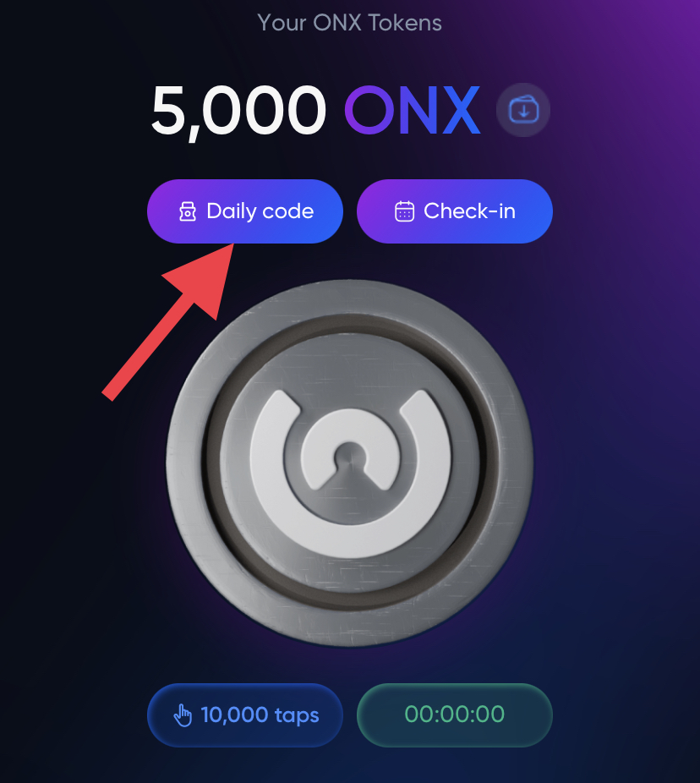This screenshot has height=783, width=700.
Task: Select the 10,000 taps counter pill
Action: pyautogui.click(x=245, y=715)
